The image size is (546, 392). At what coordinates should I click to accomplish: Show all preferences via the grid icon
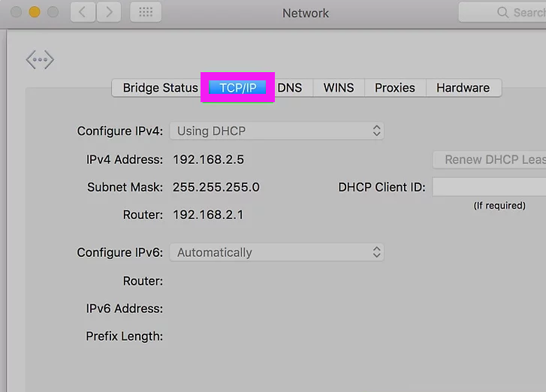[x=146, y=12]
